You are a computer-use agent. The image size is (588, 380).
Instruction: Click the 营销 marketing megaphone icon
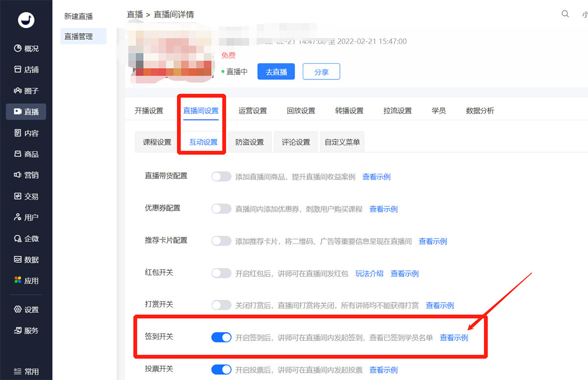tap(18, 175)
